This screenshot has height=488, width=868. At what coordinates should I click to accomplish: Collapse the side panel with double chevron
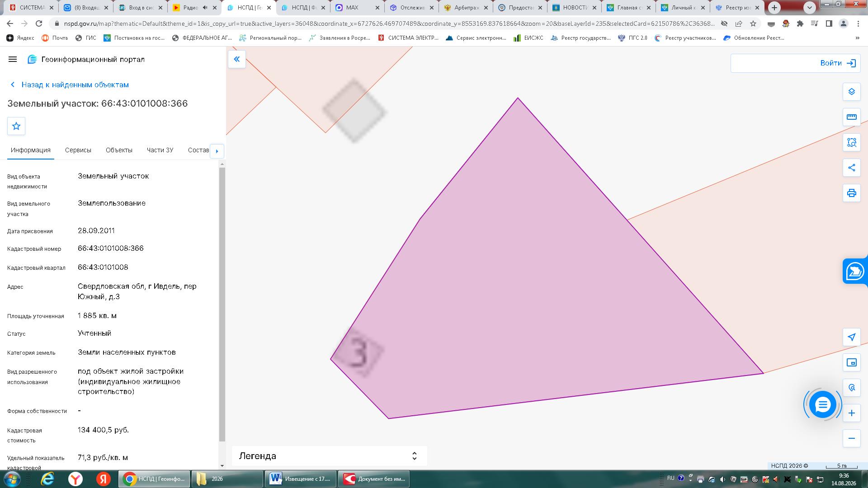coord(236,59)
